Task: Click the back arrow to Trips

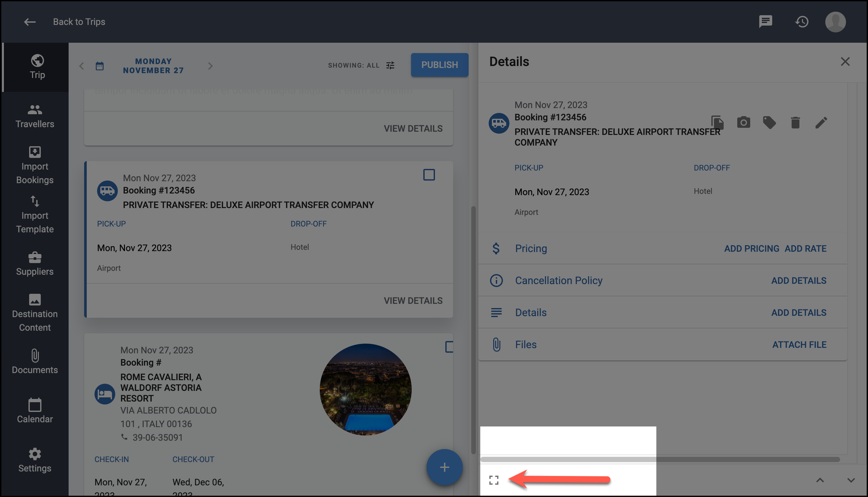Action: click(x=30, y=22)
